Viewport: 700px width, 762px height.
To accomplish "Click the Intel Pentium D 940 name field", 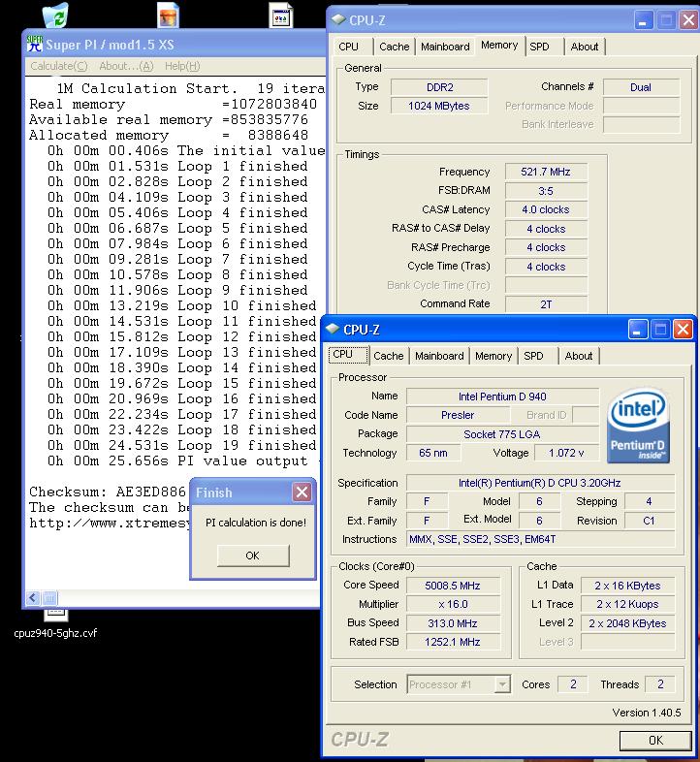I will pyautogui.click(x=502, y=397).
